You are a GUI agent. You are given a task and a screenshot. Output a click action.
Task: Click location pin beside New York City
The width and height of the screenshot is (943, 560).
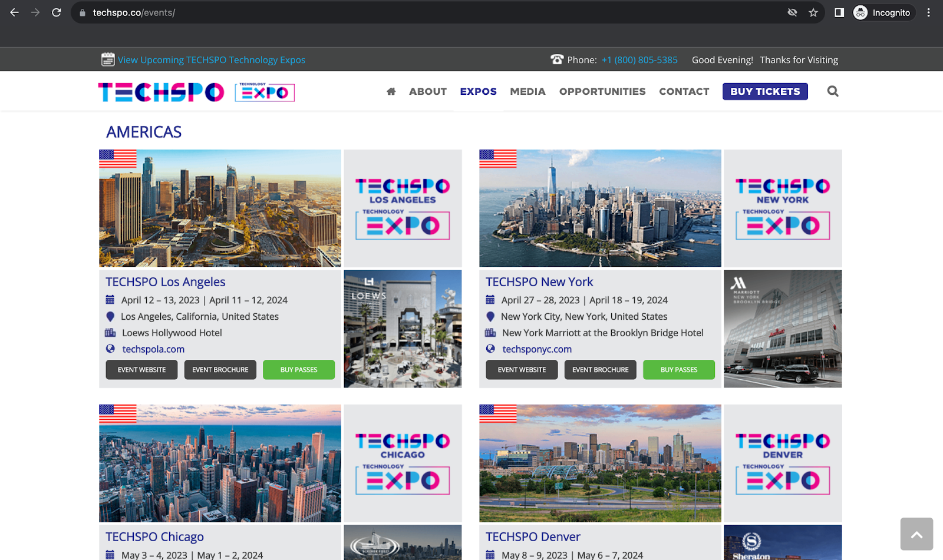pos(490,316)
